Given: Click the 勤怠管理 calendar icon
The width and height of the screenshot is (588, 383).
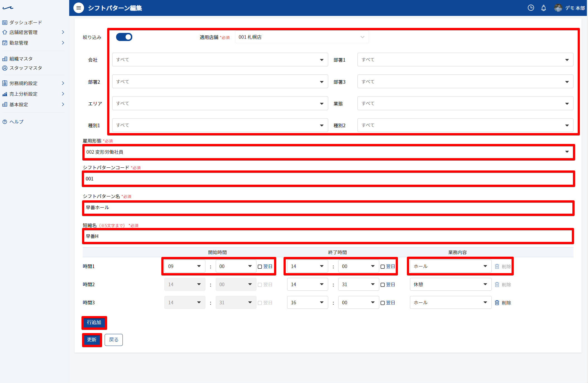Looking at the screenshot, I should click(x=5, y=43).
